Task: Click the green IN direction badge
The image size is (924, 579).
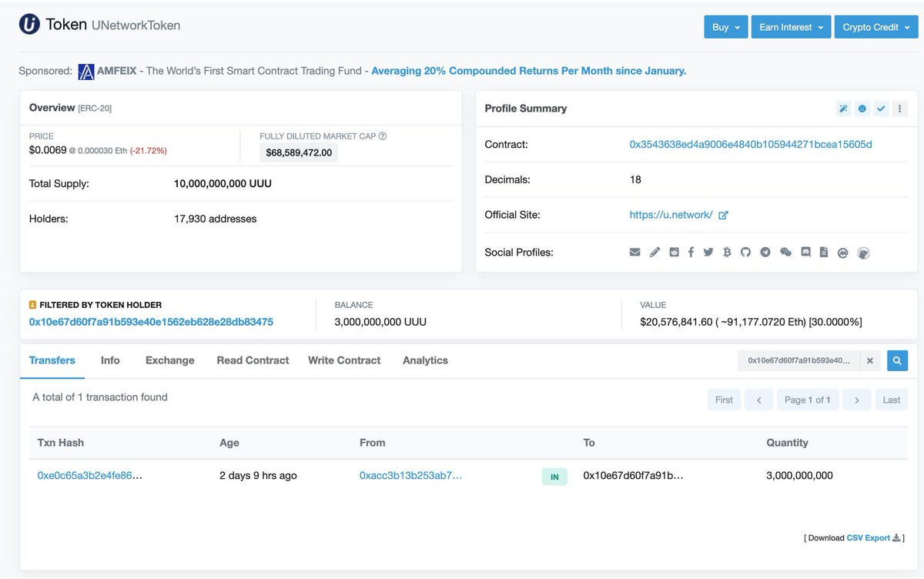Action: 554,477
